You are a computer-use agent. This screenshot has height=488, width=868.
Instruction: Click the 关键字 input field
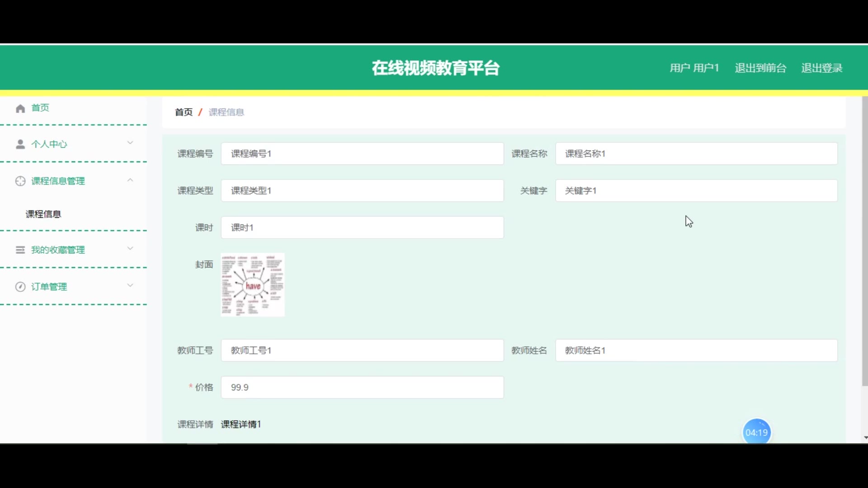[696, 191]
